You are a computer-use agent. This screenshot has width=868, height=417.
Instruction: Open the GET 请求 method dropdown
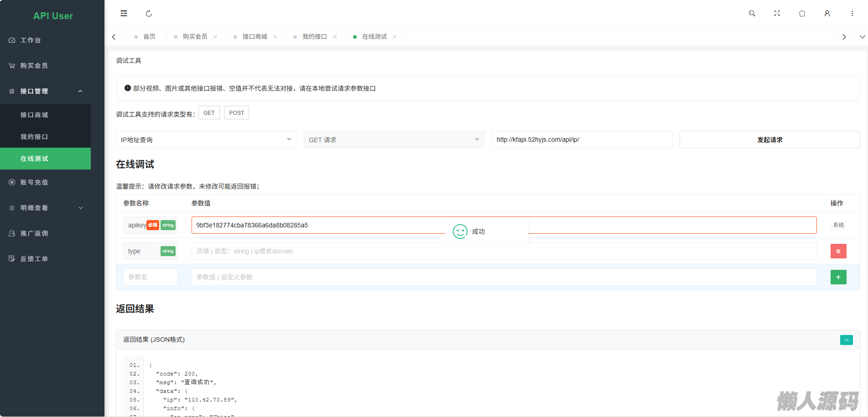tap(394, 139)
